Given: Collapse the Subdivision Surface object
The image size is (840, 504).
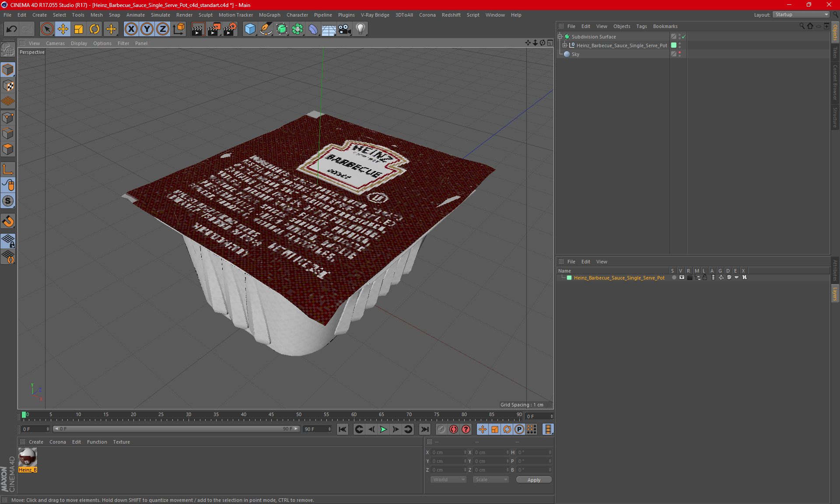Looking at the screenshot, I should (560, 37).
